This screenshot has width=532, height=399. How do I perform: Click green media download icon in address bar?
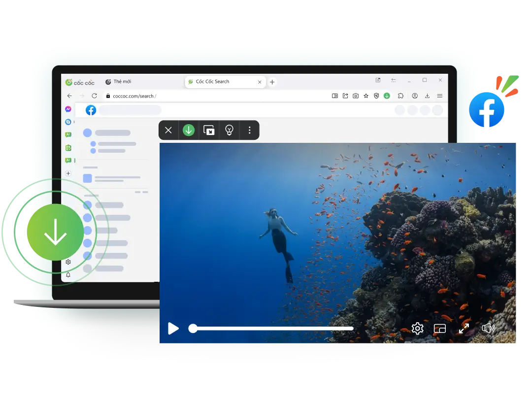point(387,96)
